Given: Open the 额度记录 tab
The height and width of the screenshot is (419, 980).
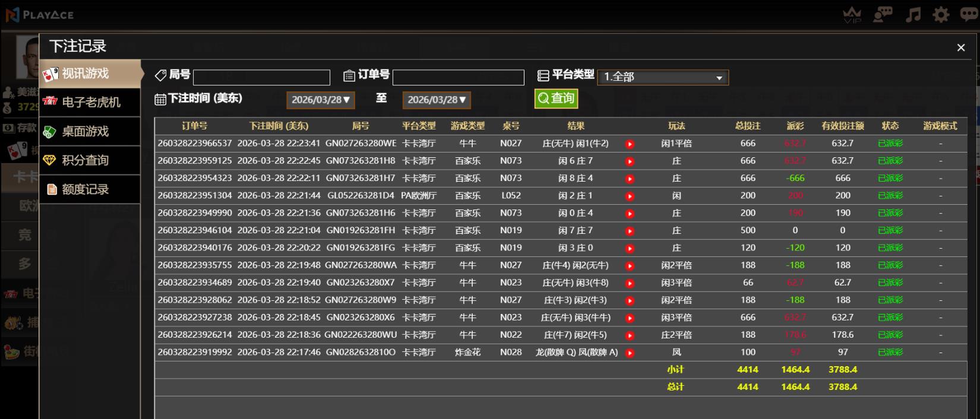Looking at the screenshot, I should [90, 189].
